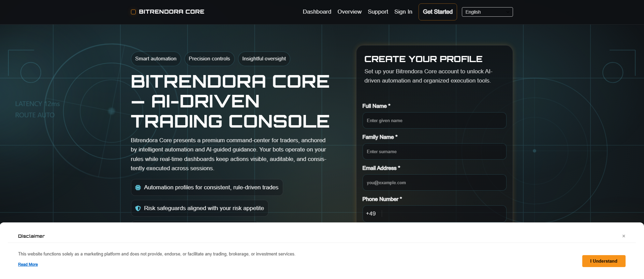Click the Automation profiles feature text

[x=211, y=188]
